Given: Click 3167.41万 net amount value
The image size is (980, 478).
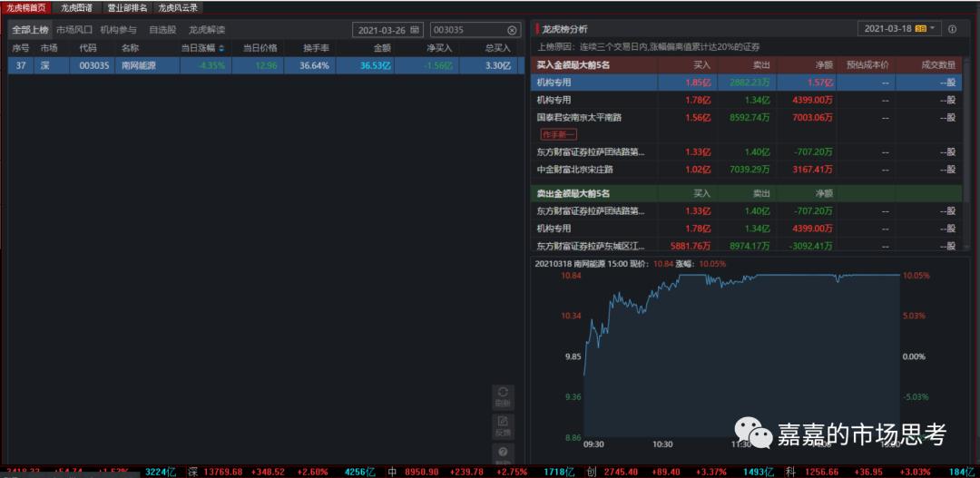Looking at the screenshot, I should tap(810, 170).
